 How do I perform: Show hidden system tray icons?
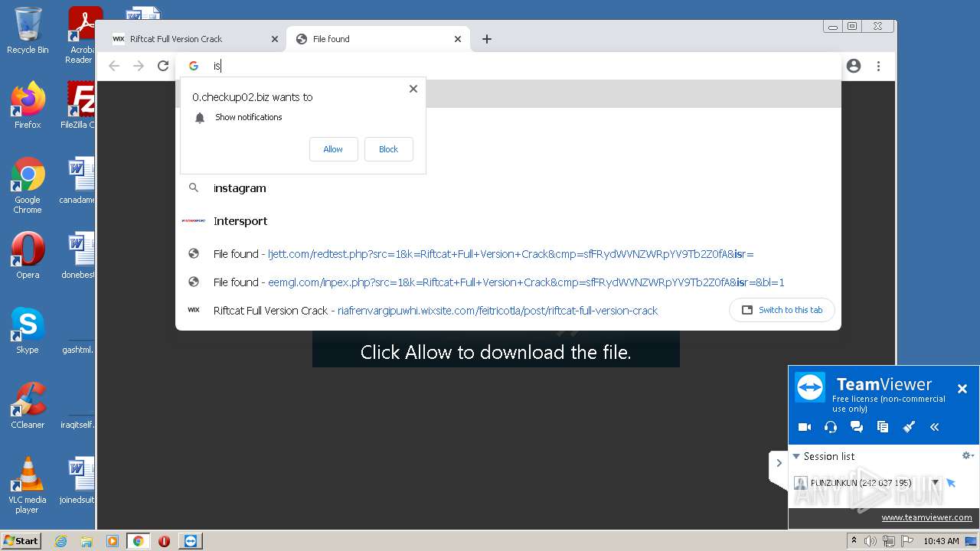coord(854,541)
